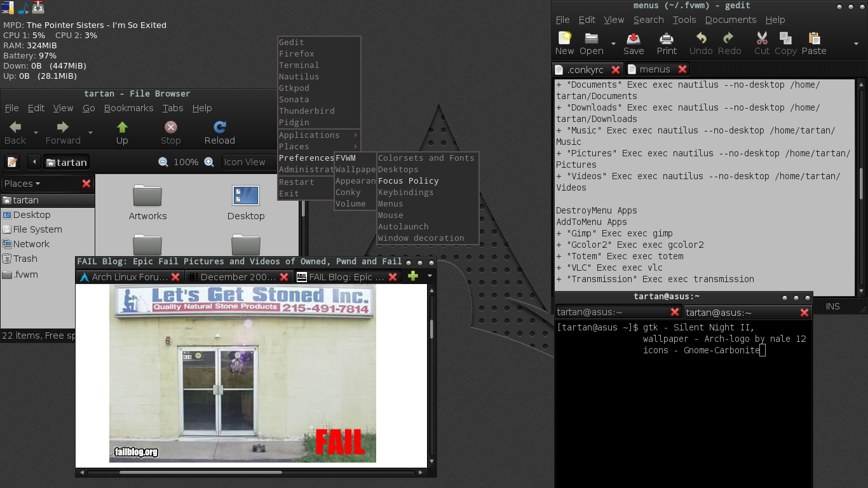Viewport: 868px width, 488px height.
Task: Click the joystick tray icon
Action: point(38,7)
